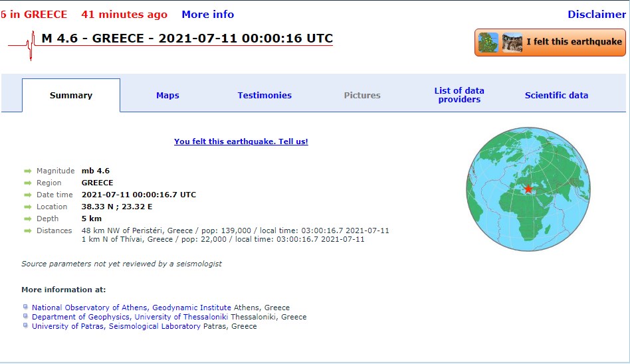
Task: Click the red star epicenter on globe
Action: [x=528, y=189]
